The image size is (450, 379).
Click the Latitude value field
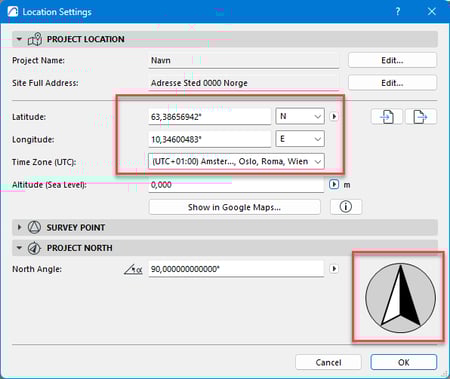pos(210,116)
